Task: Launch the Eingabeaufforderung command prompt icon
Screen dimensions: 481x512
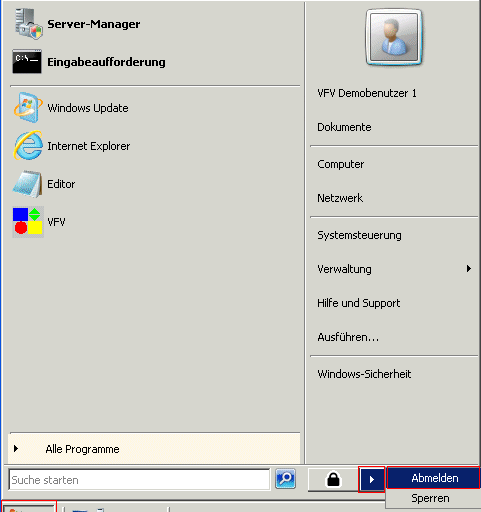Action: (x=27, y=62)
